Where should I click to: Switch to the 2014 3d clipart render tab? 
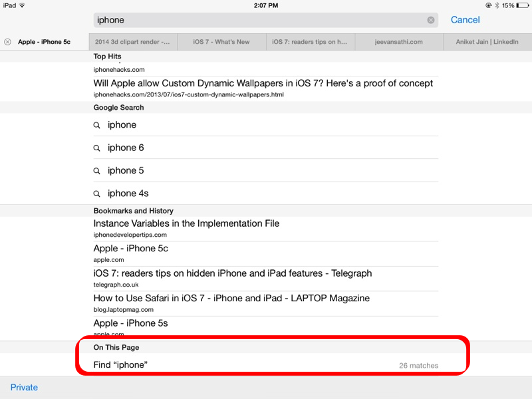click(x=133, y=42)
